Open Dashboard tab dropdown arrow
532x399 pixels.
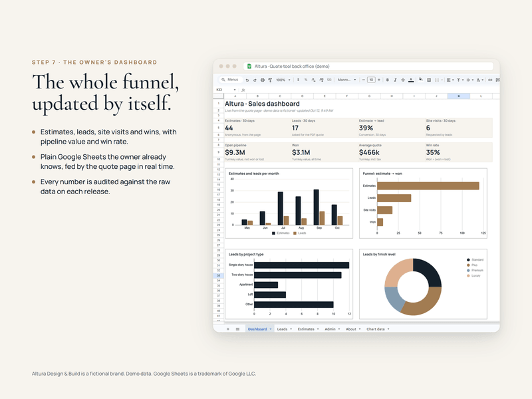[x=271, y=329]
